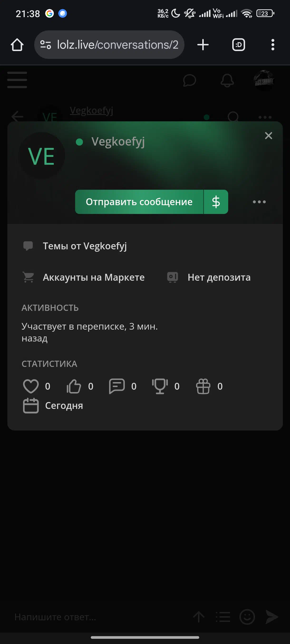Click the heart likes statistic icon
This screenshot has height=644, width=290.
[x=31, y=386]
